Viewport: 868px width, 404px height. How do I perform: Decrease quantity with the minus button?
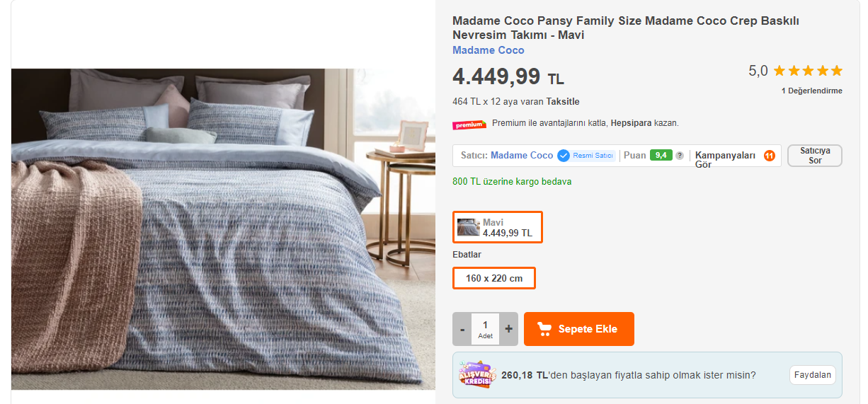[x=462, y=329]
